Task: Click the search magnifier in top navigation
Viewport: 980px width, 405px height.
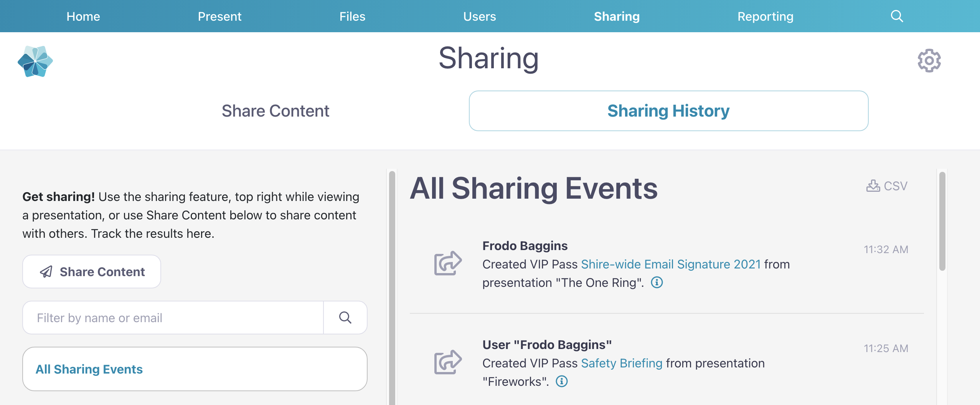Action: coord(897,16)
